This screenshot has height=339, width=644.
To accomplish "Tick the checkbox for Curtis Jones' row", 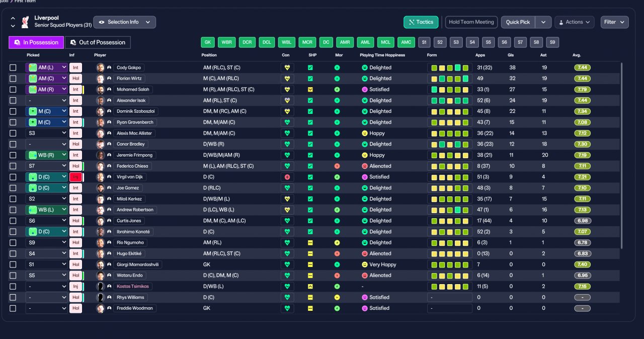I will (x=13, y=221).
